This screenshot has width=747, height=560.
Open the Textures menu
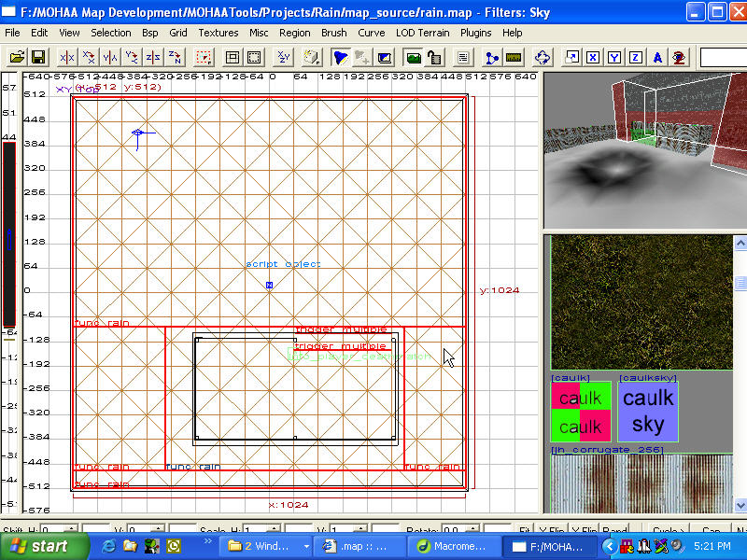point(218,33)
